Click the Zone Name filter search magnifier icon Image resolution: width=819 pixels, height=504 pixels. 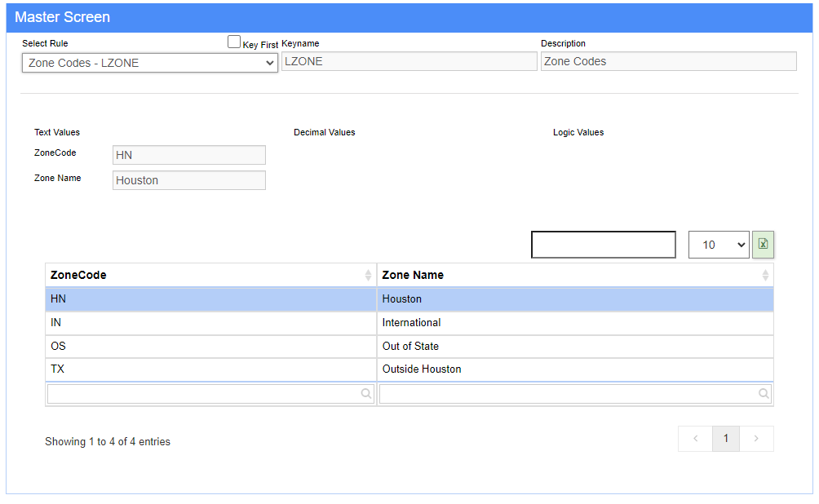[764, 394]
